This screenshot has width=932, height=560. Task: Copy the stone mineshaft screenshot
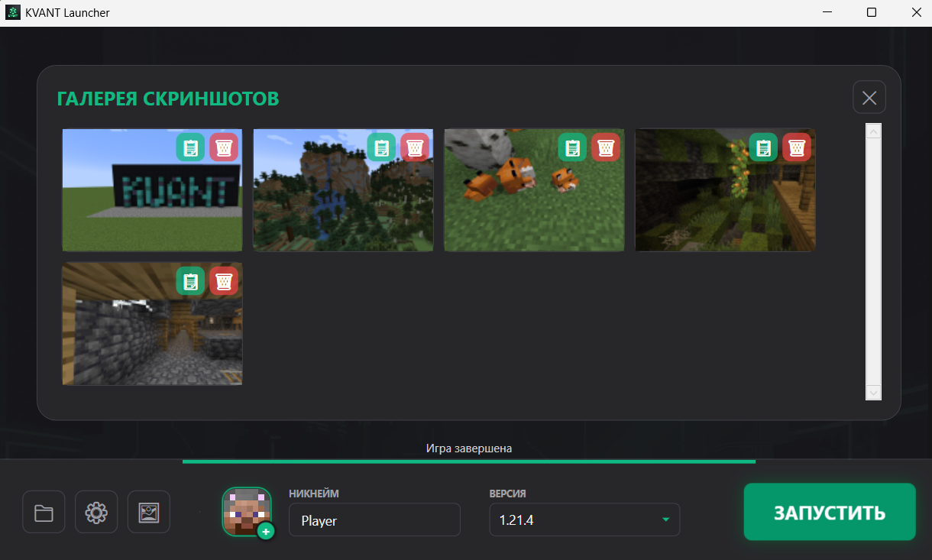(191, 281)
